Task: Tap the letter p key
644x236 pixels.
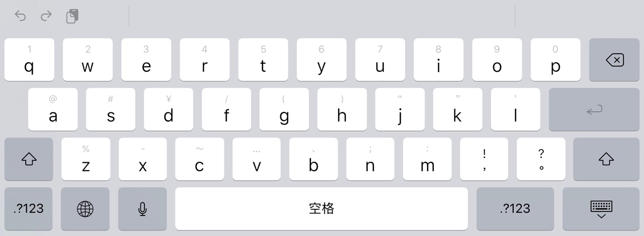Action: (x=555, y=60)
